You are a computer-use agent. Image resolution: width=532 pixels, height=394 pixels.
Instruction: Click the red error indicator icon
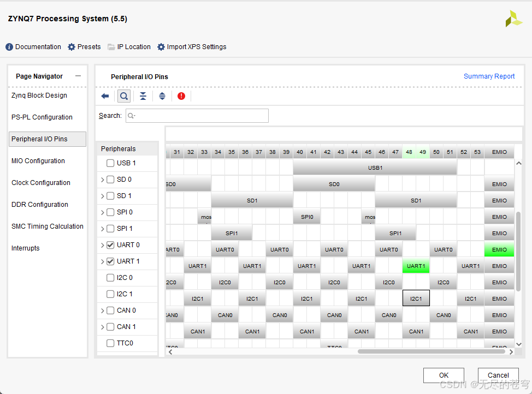(x=181, y=96)
